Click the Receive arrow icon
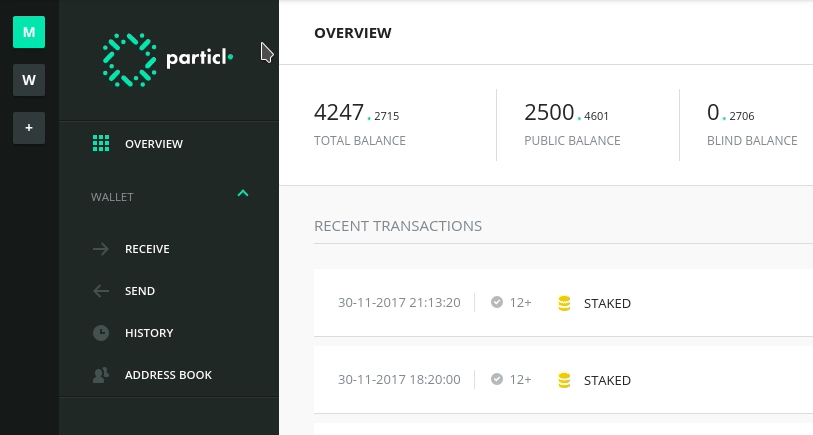This screenshot has height=435, width=813. point(101,249)
